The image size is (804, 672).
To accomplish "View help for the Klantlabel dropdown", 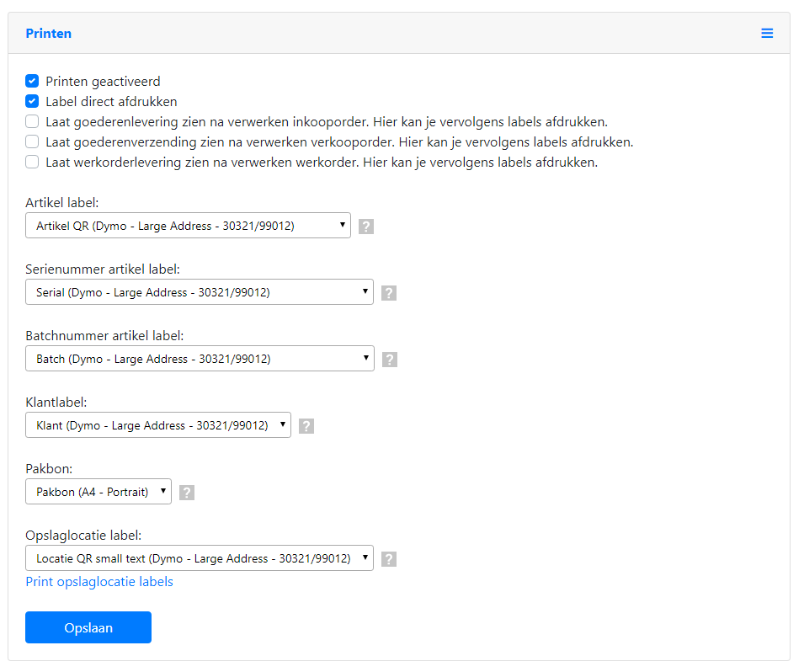I will pos(306,425).
